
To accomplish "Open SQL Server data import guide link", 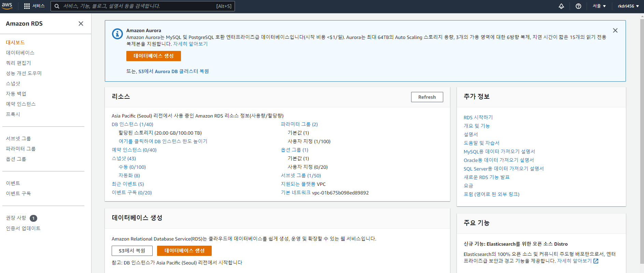I will pos(504,169).
